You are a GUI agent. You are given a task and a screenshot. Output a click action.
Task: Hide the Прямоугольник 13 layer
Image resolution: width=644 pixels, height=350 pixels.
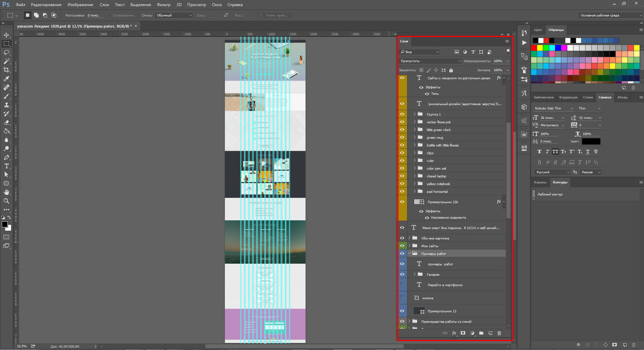[x=402, y=311]
